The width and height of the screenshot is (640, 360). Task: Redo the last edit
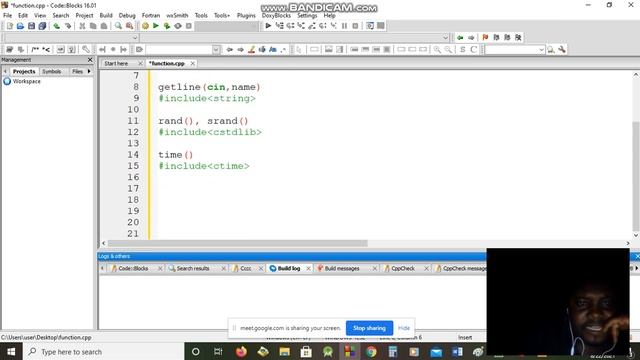pos(68,26)
